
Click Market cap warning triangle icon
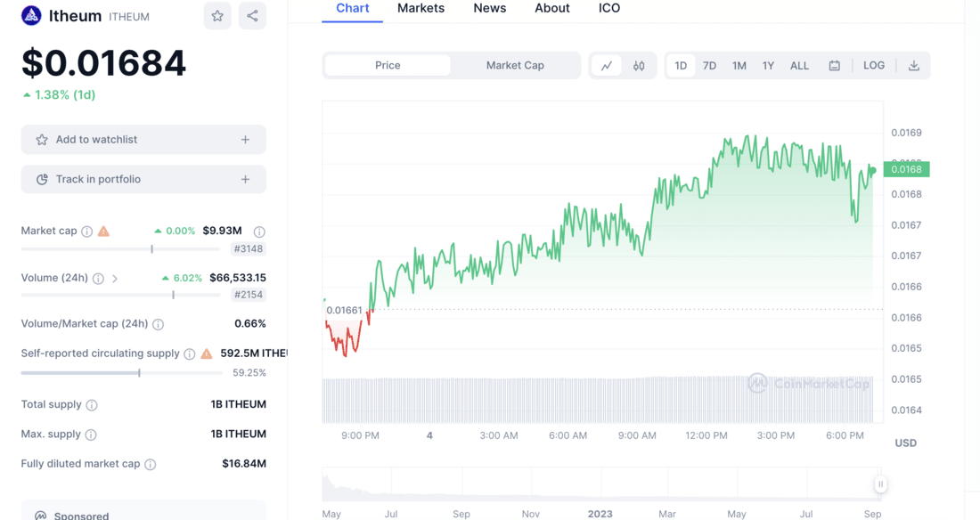point(103,232)
